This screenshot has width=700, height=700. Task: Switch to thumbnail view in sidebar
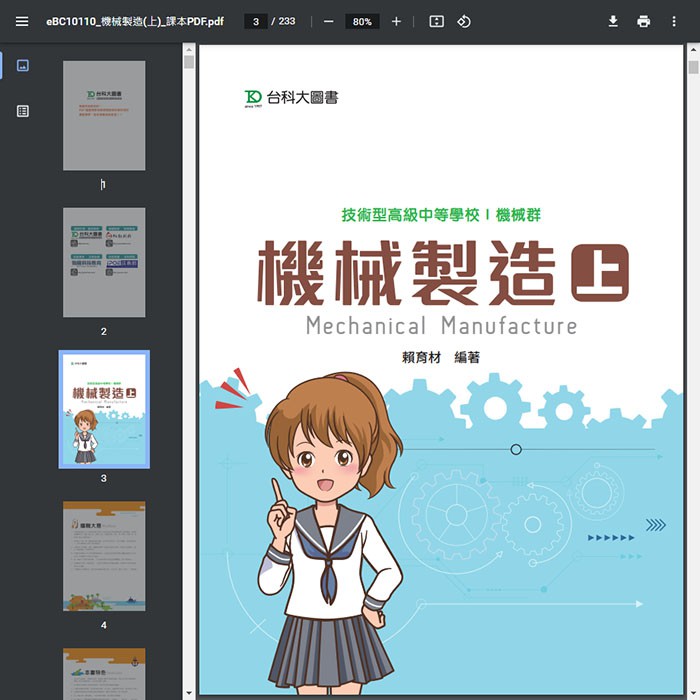pos(23,66)
